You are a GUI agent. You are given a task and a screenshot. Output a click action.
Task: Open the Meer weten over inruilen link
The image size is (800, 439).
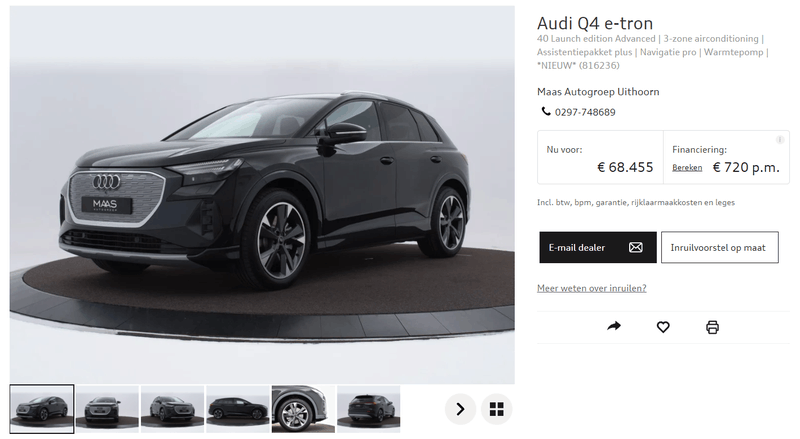tap(591, 288)
